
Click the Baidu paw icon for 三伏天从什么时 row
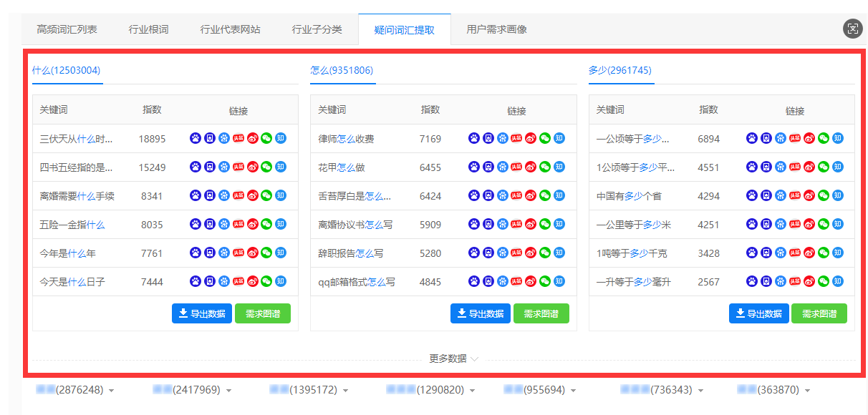tap(196, 138)
